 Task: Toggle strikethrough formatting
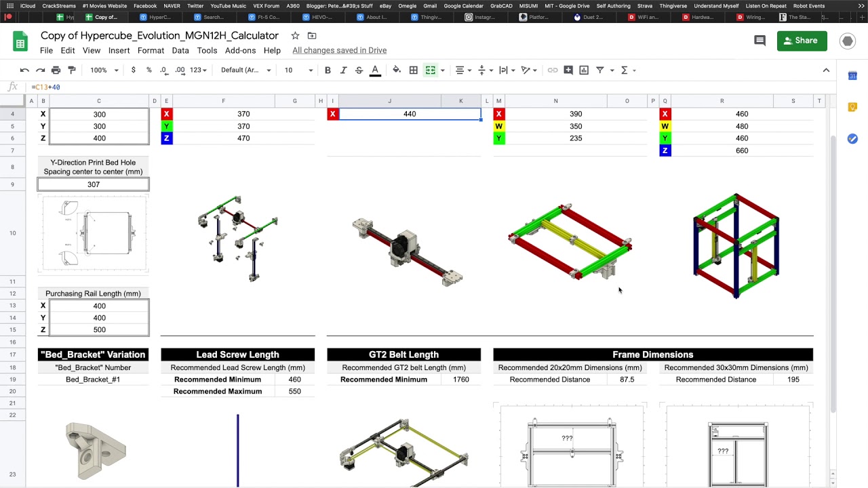point(359,70)
